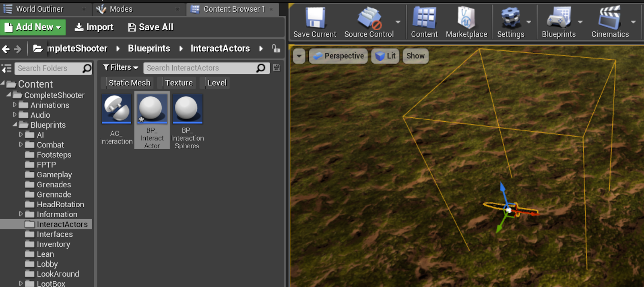Screen dimensions: 644x287
Task: Open the Lit view mode menu
Action: coord(385,56)
